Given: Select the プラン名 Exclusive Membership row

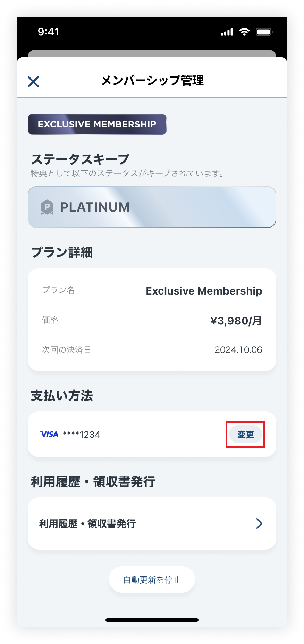Looking at the screenshot, I should [152, 291].
